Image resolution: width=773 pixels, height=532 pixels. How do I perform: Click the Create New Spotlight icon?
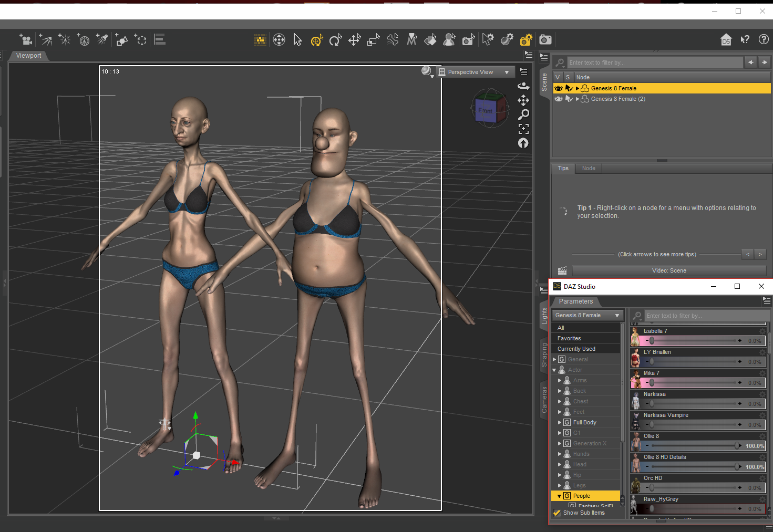pos(102,39)
